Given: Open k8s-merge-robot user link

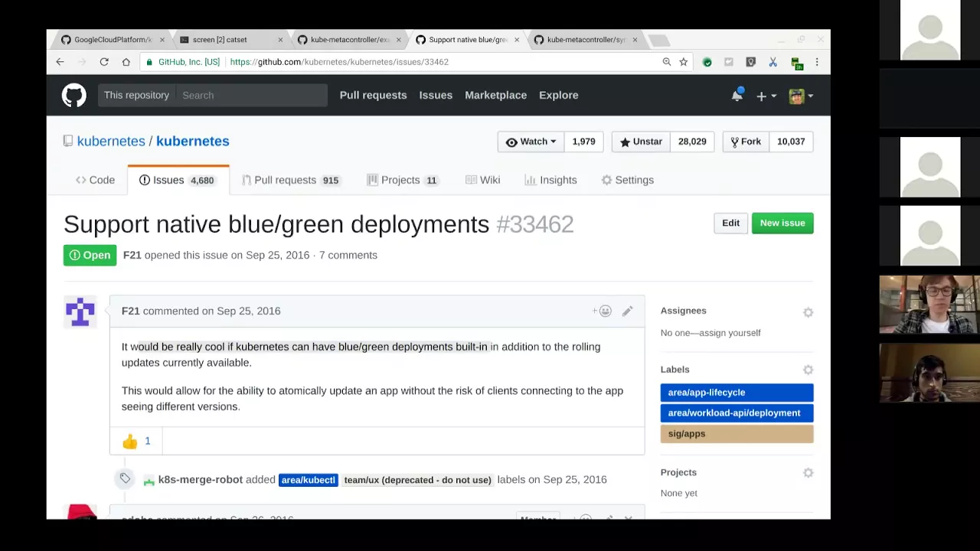Looking at the screenshot, I should click(200, 480).
